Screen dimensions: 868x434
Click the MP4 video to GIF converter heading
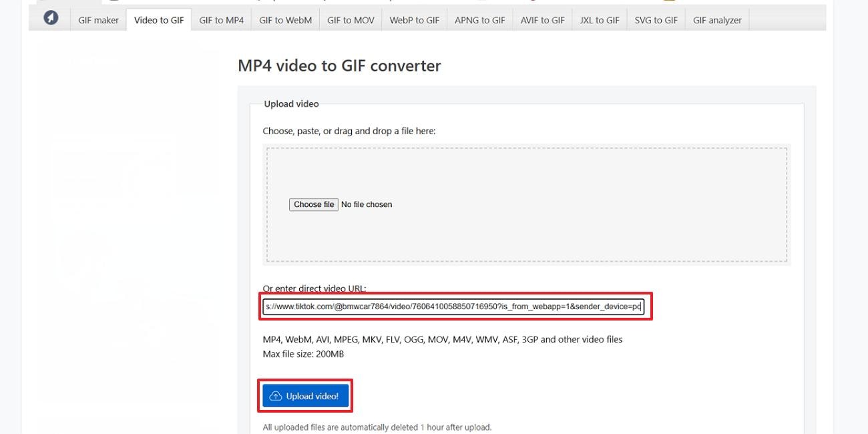(339, 65)
